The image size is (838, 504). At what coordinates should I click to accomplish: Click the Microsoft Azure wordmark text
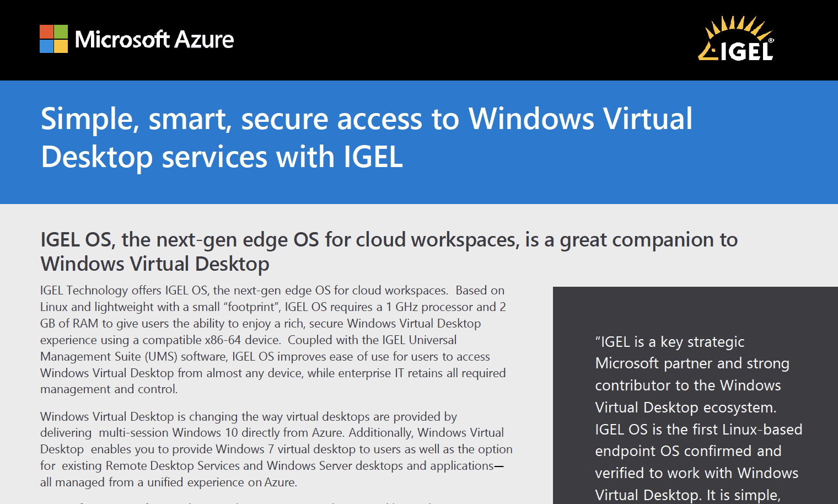pyautogui.click(x=154, y=40)
